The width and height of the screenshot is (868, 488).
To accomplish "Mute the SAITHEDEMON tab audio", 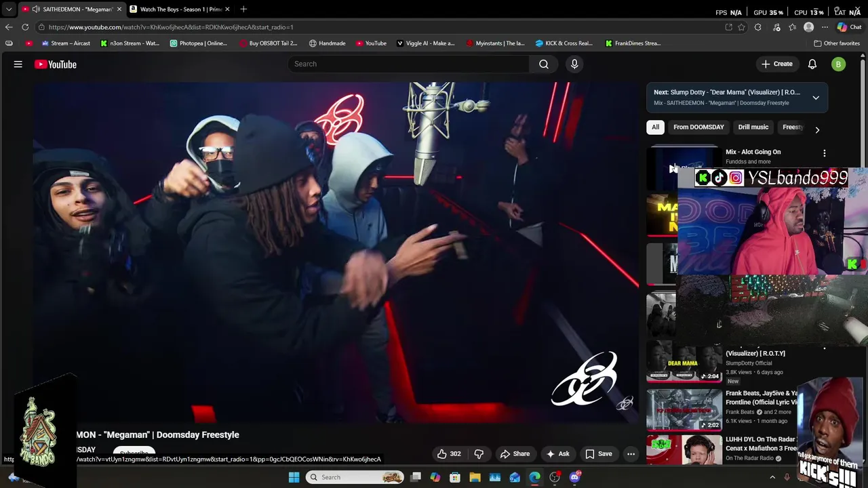I will 35,9.
